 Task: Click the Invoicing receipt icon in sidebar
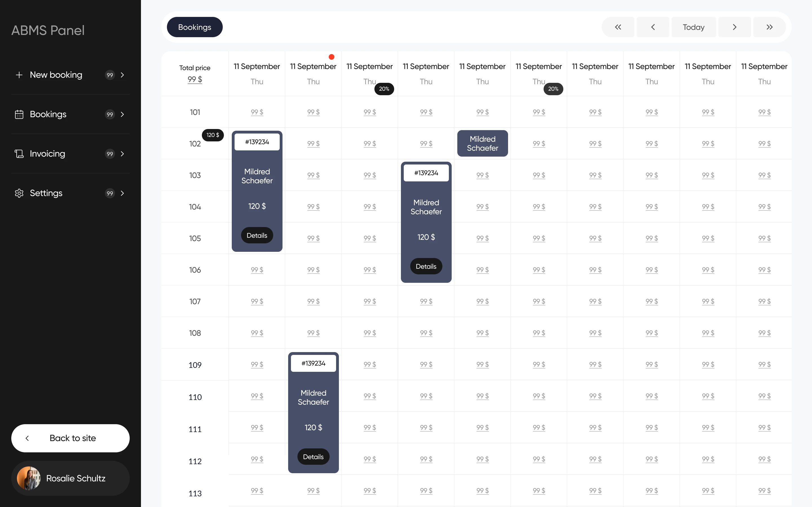(19, 154)
